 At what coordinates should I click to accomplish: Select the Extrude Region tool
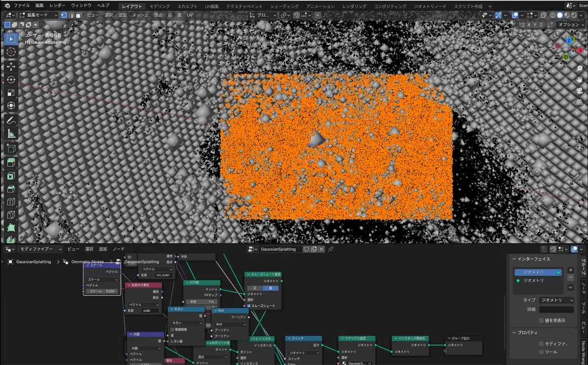tap(11, 162)
